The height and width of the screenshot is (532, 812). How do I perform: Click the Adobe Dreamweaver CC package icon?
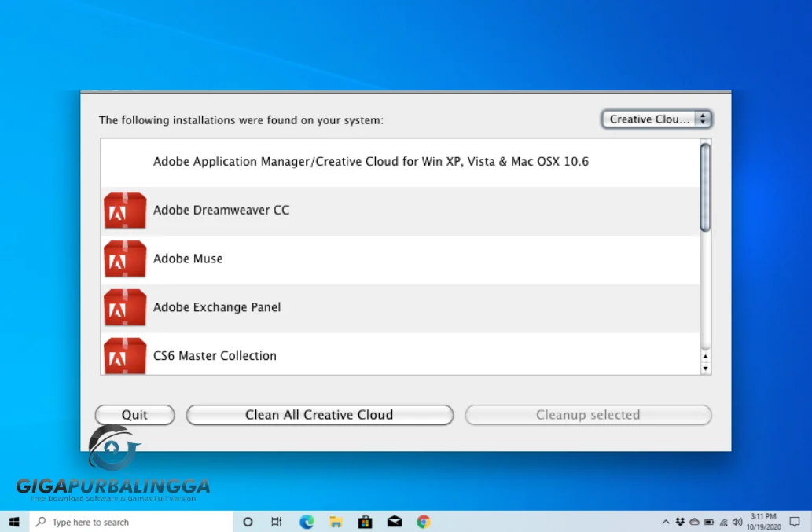click(125, 210)
